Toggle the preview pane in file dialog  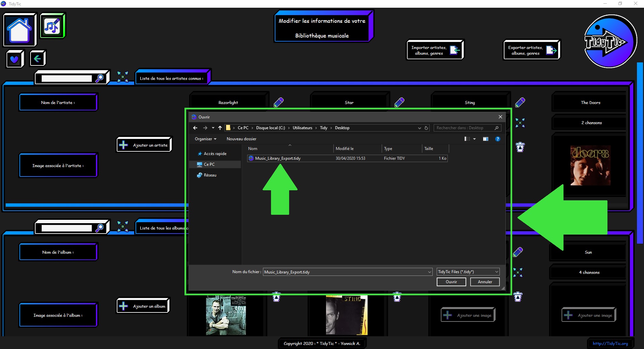tap(485, 139)
